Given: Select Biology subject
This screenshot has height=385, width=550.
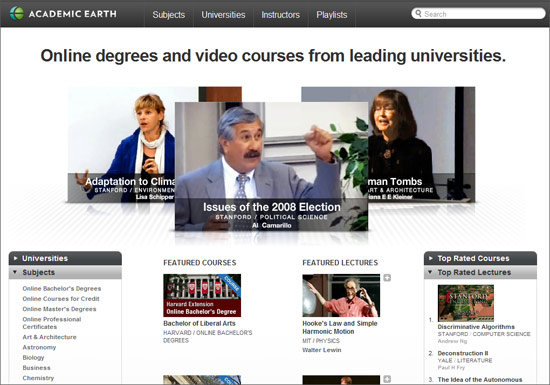Looking at the screenshot, I should 33,357.
